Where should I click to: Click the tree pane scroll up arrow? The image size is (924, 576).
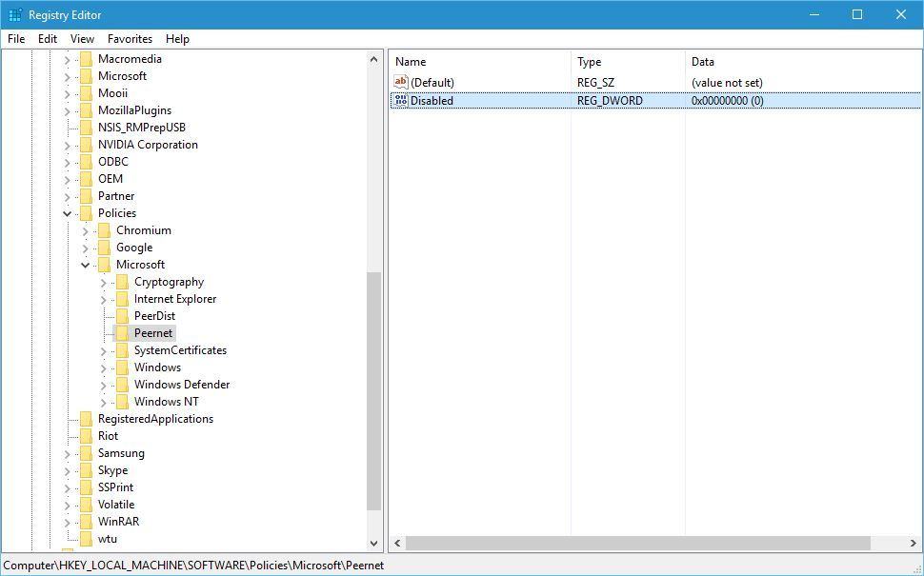(373, 59)
